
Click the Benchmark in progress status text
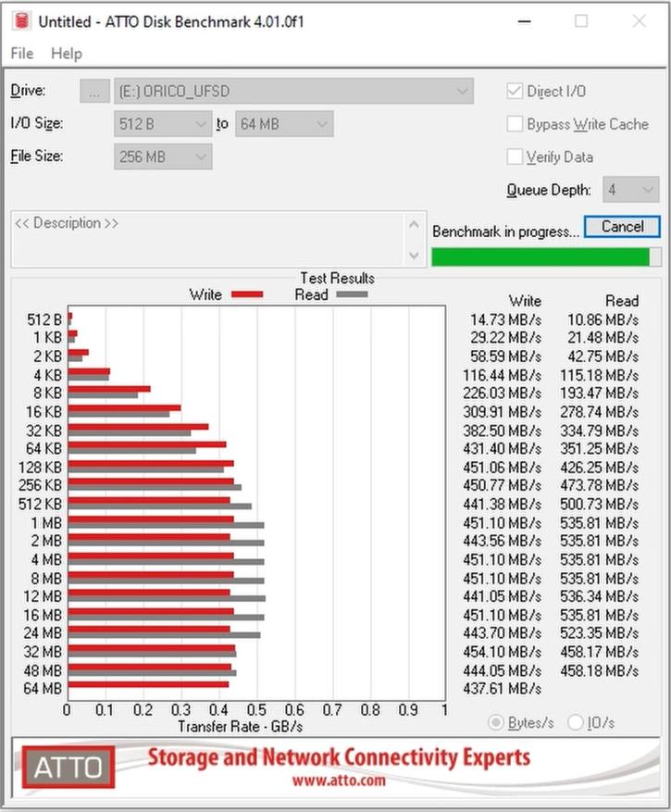[x=506, y=231]
